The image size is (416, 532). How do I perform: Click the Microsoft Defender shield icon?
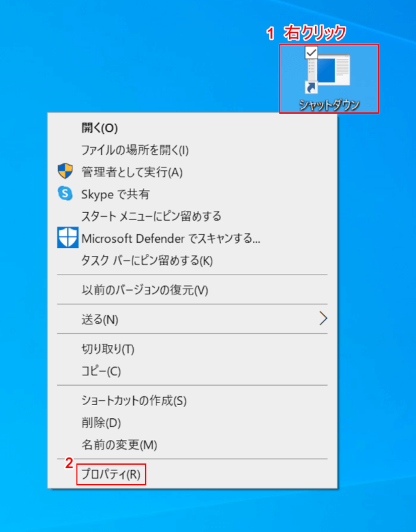pyautogui.click(x=68, y=237)
